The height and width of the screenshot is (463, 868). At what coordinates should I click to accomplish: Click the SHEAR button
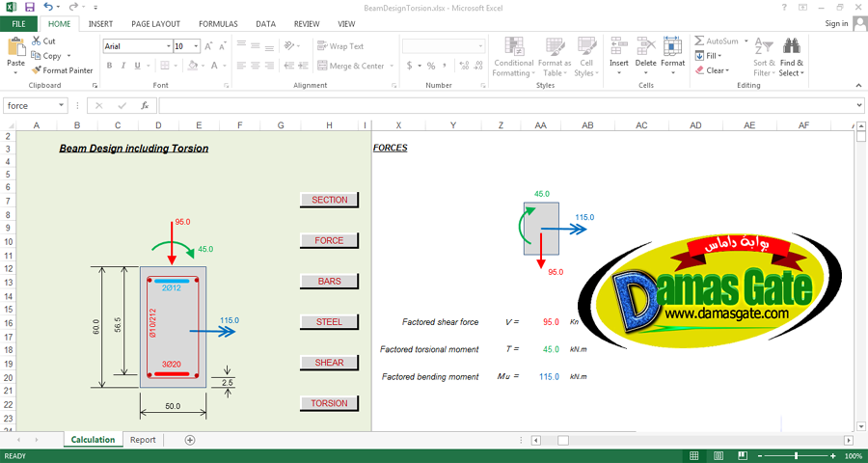(330, 363)
